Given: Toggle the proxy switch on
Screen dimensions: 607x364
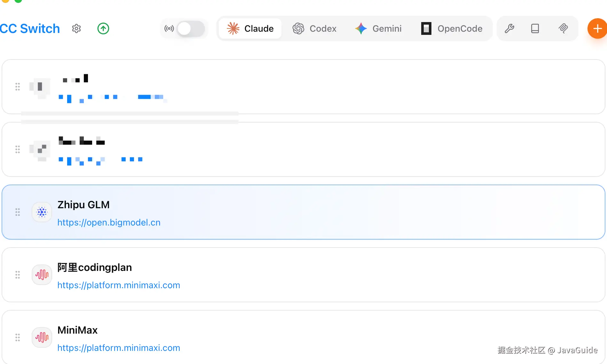Looking at the screenshot, I should point(191,29).
